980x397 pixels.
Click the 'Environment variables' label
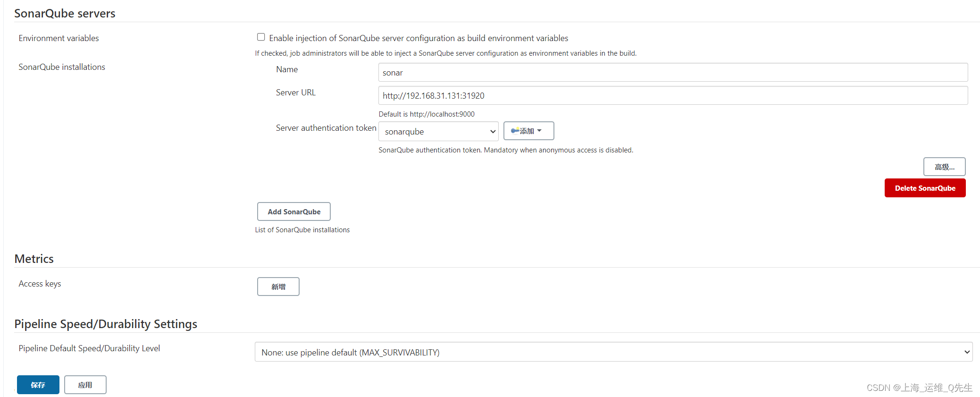pyautogui.click(x=59, y=38)
